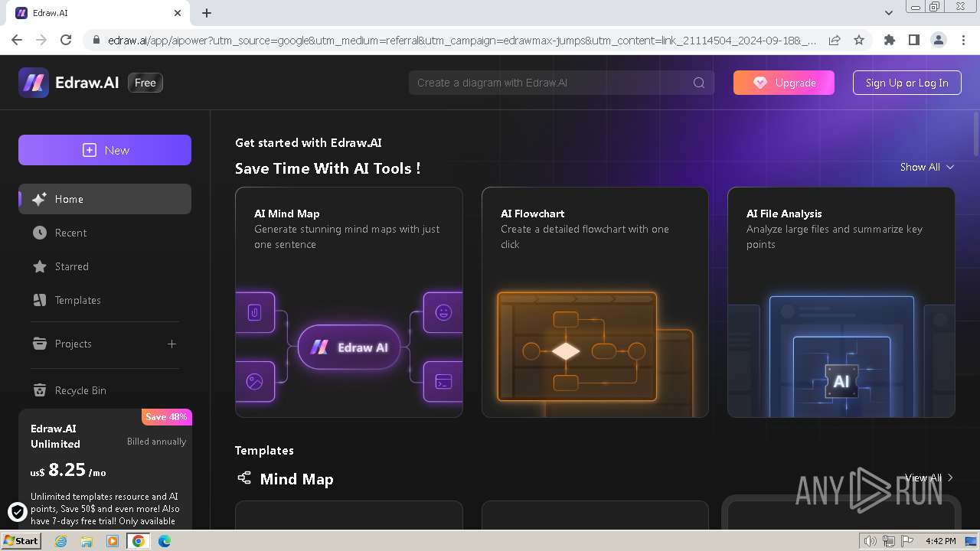This screenshot has width=980, height=551.
Task: Open a new browser tab
Action: point(207,13)
